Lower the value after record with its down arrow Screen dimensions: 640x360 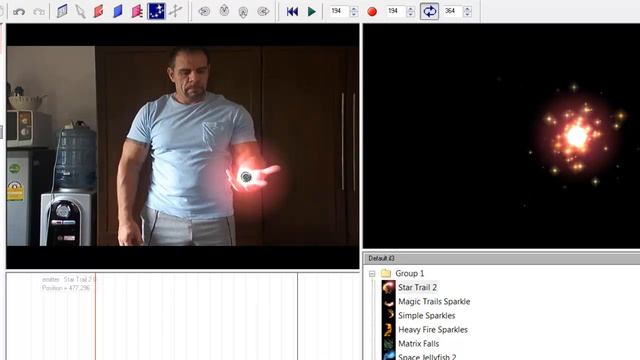pyautogui.click(x=410, y=14)
